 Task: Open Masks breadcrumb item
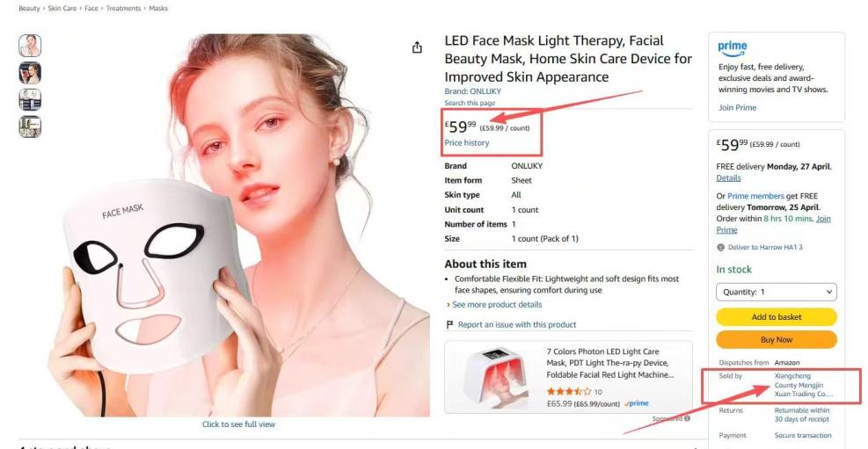click(158, 8)
